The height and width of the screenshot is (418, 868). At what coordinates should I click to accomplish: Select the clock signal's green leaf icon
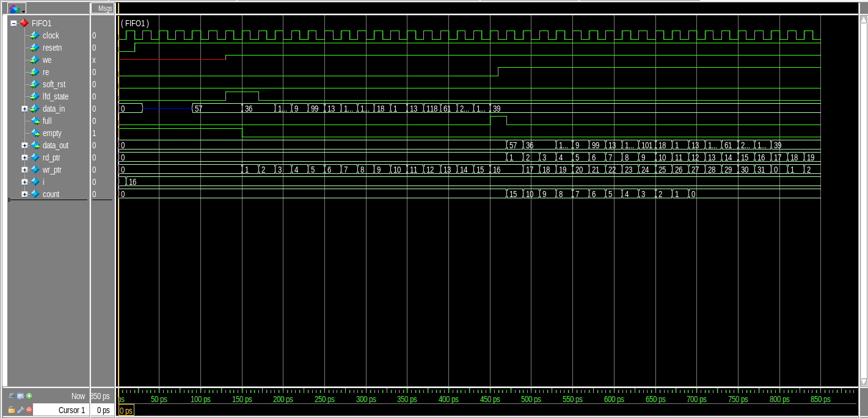35,35
